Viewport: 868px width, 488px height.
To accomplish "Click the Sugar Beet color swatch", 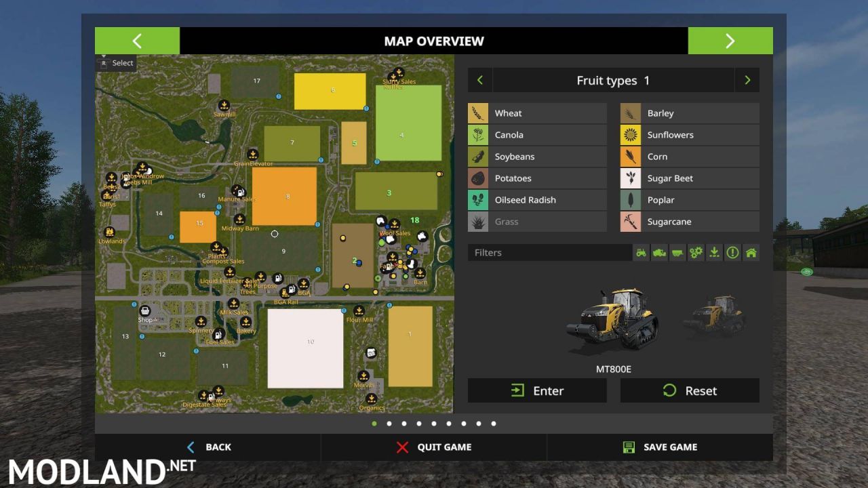I will [631, 178].
